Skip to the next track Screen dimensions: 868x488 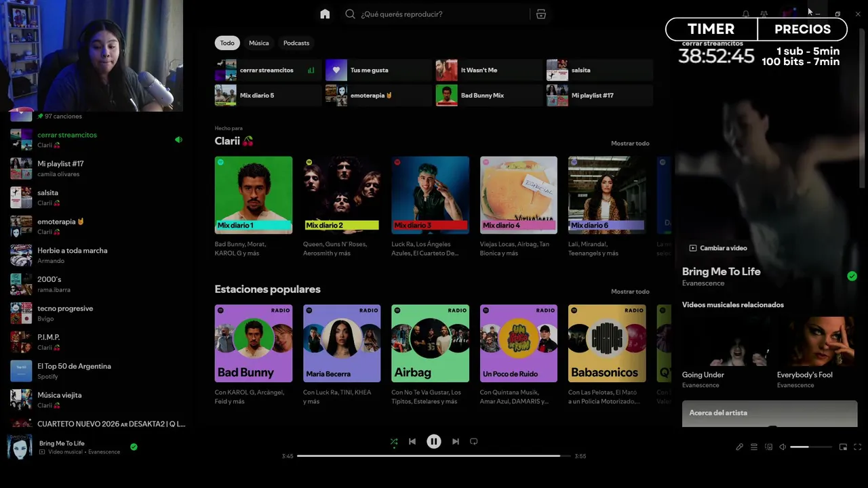point(456,441)
